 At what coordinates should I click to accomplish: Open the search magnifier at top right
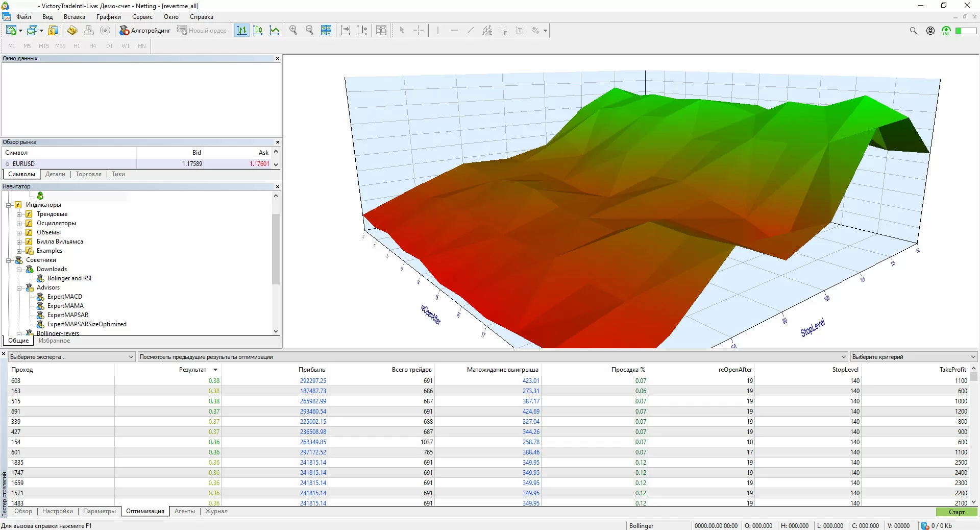[x=913, y=31]
